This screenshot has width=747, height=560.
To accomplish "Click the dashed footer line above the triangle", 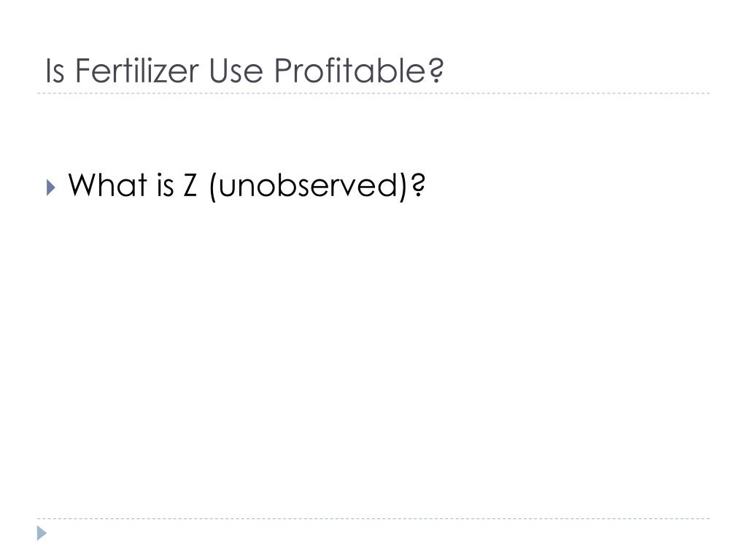I will 373,518.
